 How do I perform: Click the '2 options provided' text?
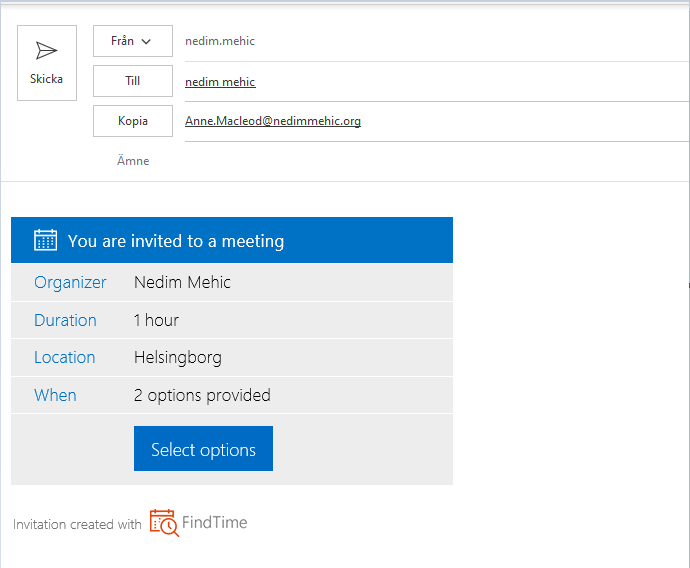point(202,395)
